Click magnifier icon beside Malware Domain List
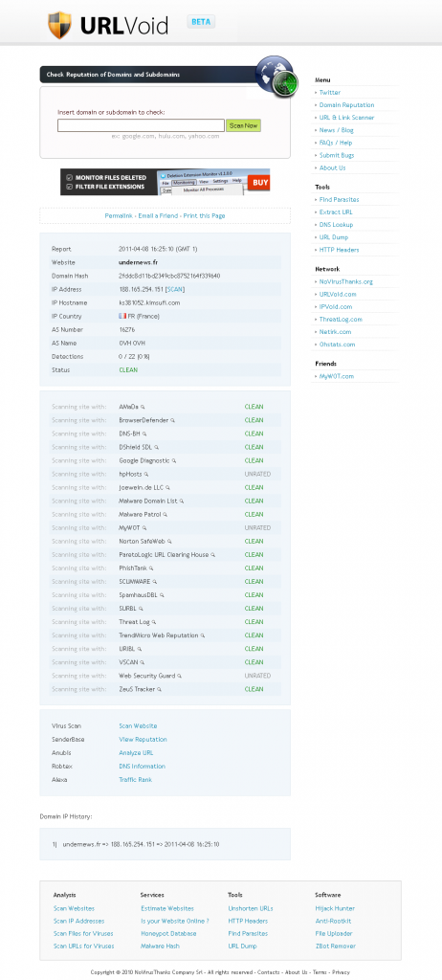 182,501
